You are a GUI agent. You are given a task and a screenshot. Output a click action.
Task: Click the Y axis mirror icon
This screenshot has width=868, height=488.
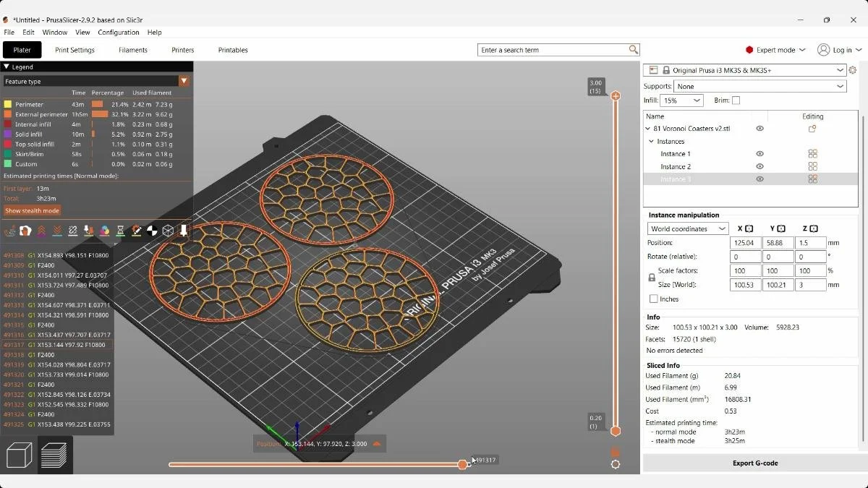781,228
